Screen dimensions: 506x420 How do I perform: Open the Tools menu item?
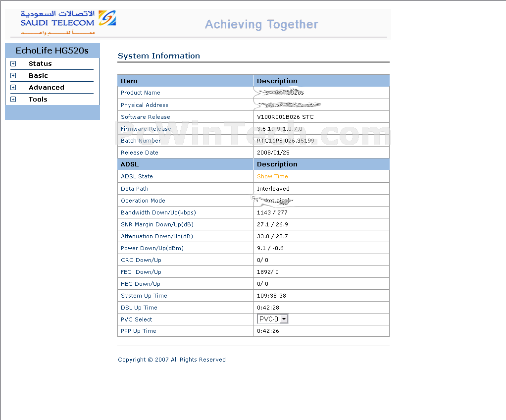[38, 100]
